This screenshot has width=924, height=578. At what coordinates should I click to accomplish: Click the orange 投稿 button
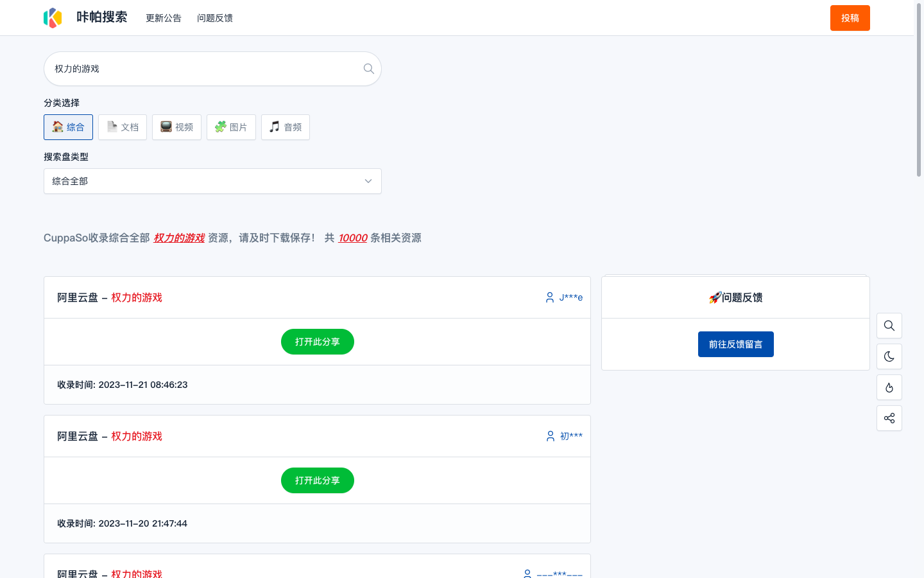[x=850, y=18]
